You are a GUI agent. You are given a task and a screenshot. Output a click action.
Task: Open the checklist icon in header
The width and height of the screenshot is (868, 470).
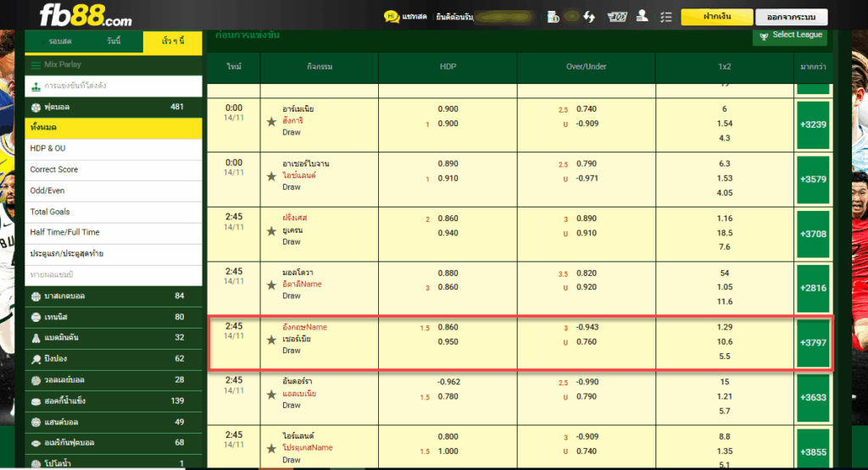coord(666,17)
